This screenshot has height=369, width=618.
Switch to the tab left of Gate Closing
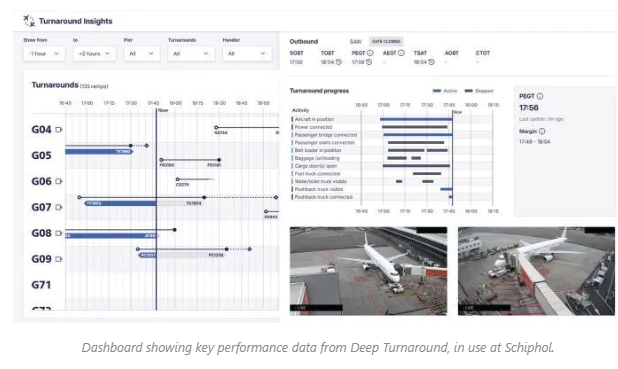356,41
